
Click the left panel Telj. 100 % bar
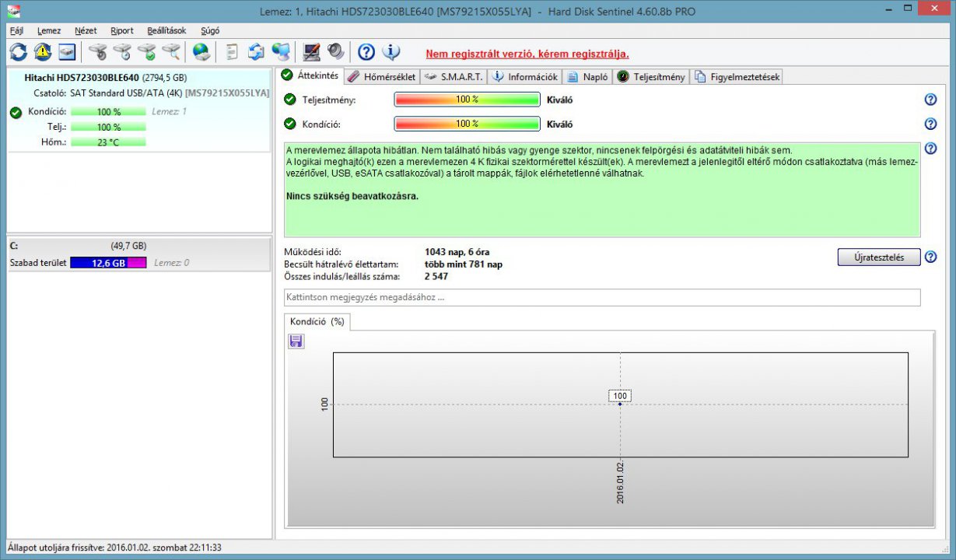click(x=108, y=127)
